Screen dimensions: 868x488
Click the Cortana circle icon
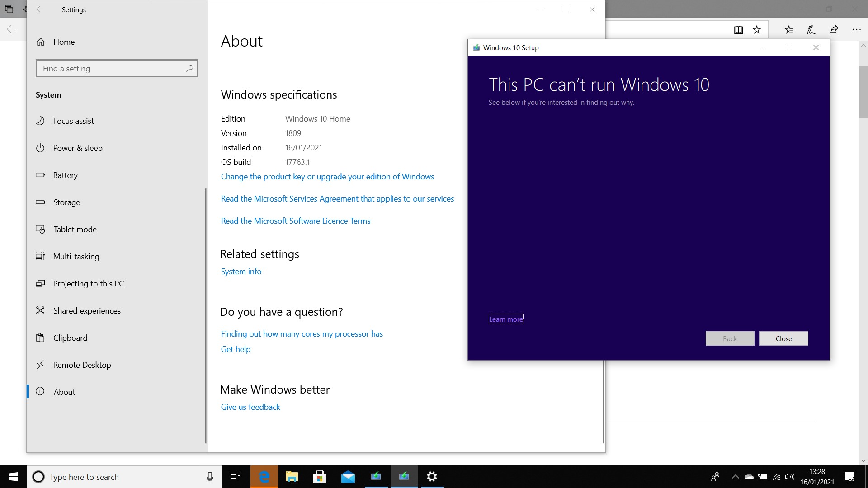pyautogui.click(x=38, y=477)
